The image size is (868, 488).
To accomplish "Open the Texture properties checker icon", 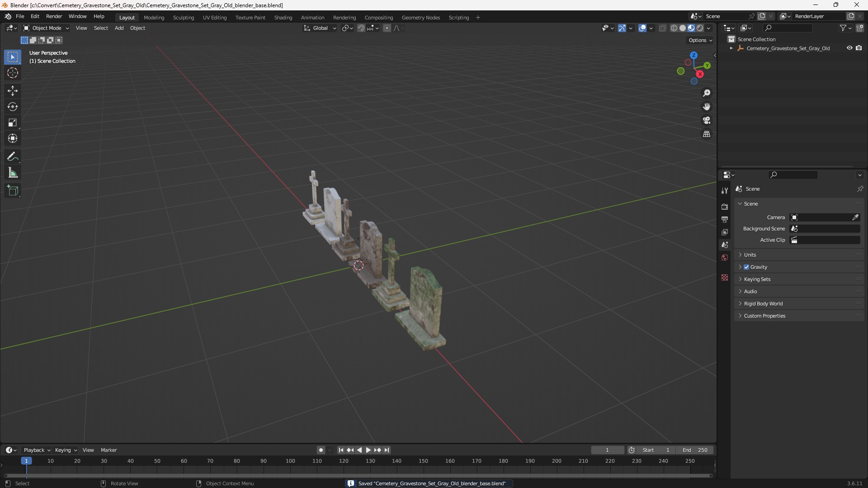I will coord(725,277).
